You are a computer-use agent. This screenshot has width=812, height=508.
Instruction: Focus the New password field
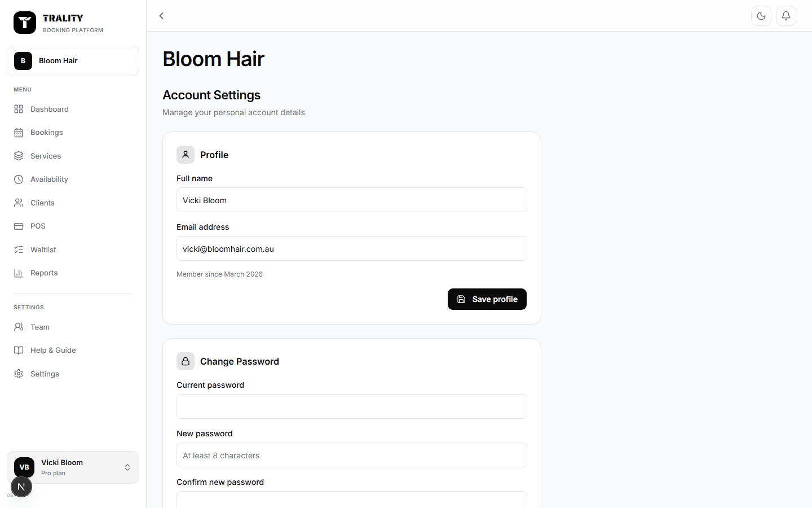352,455
